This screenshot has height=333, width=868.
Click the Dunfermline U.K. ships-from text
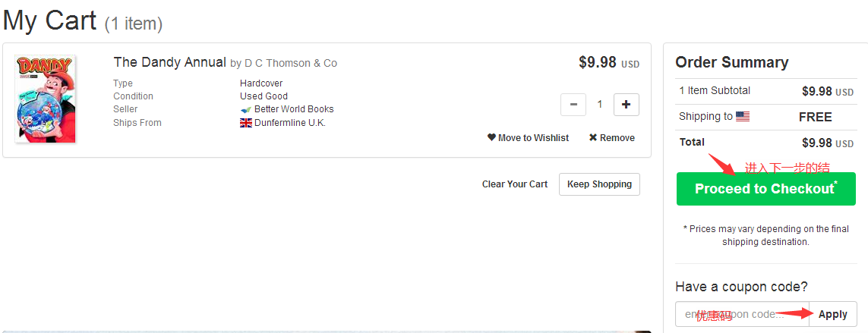pos(290,123)
